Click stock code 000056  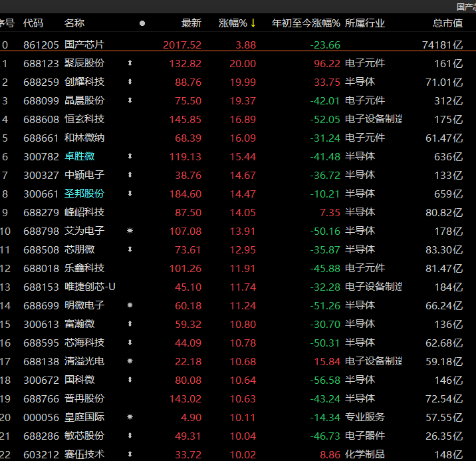(41, 417)
